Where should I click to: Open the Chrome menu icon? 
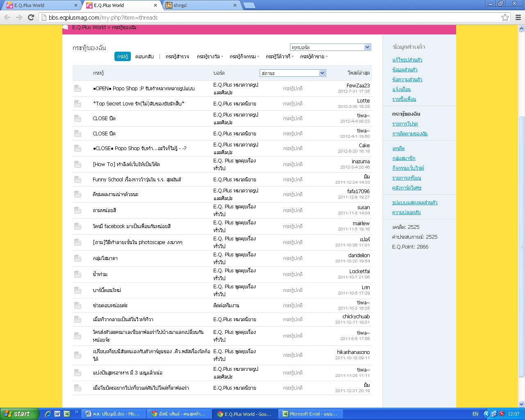[x=518, y=17]
